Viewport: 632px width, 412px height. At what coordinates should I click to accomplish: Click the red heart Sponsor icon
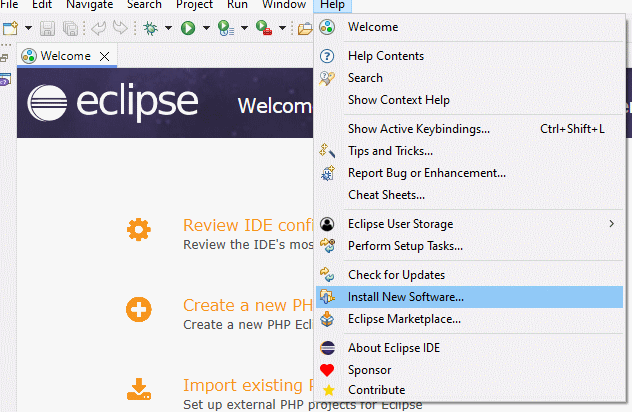[x=327, y=370]
